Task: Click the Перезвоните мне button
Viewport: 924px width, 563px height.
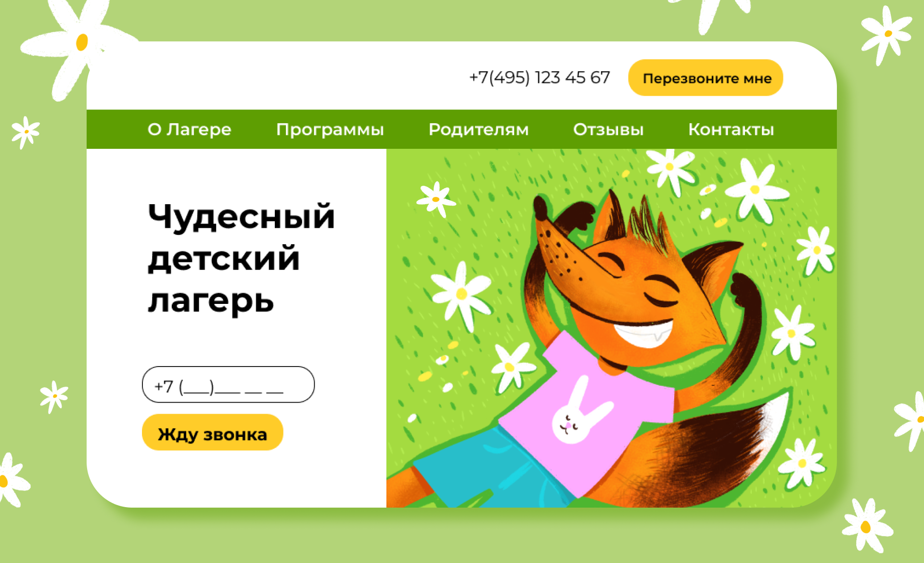Action: click(x=706, y=78)
